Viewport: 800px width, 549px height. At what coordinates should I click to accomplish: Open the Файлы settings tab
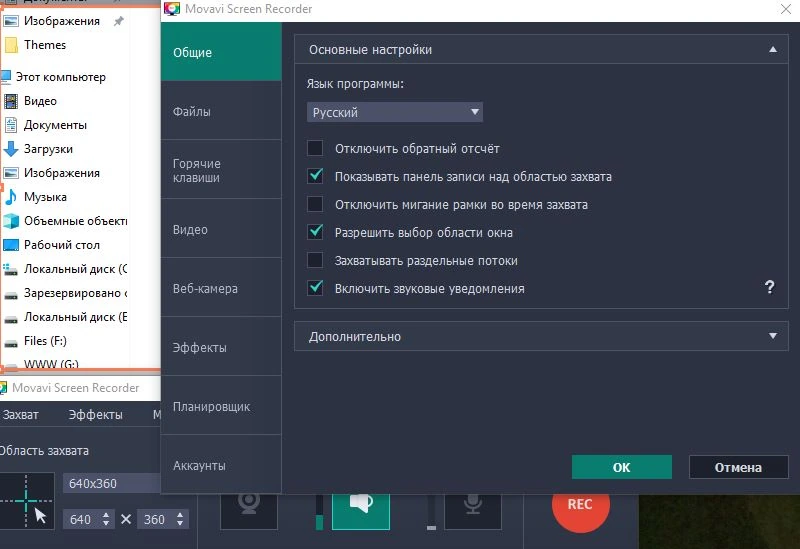coord(221,111)
